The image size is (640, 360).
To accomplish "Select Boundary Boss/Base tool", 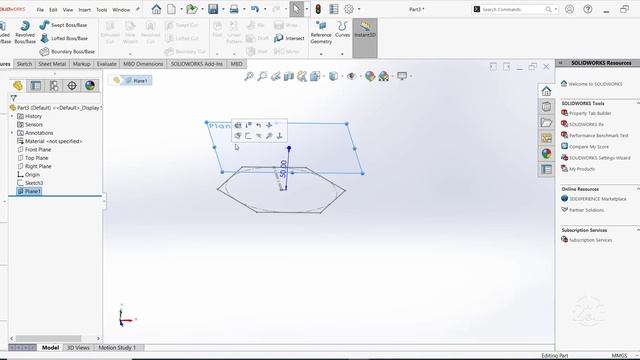I will [x=67, y=51].
